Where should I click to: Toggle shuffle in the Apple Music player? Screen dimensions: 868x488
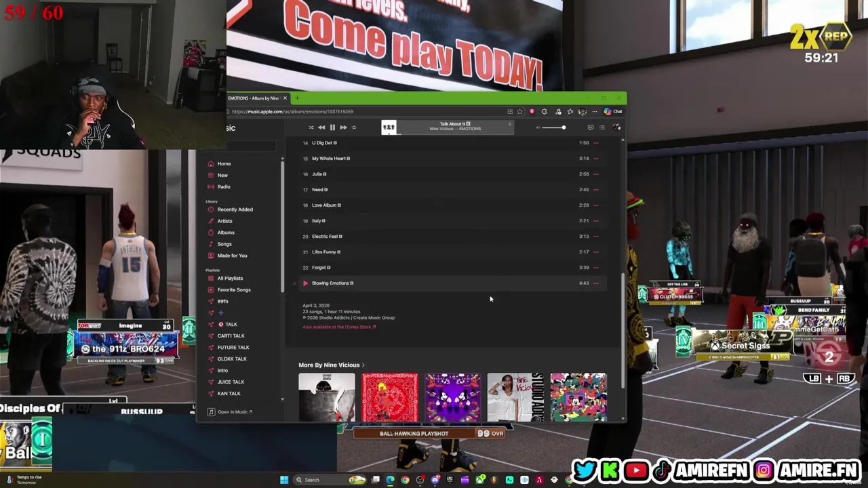click(x=311, y=127)
